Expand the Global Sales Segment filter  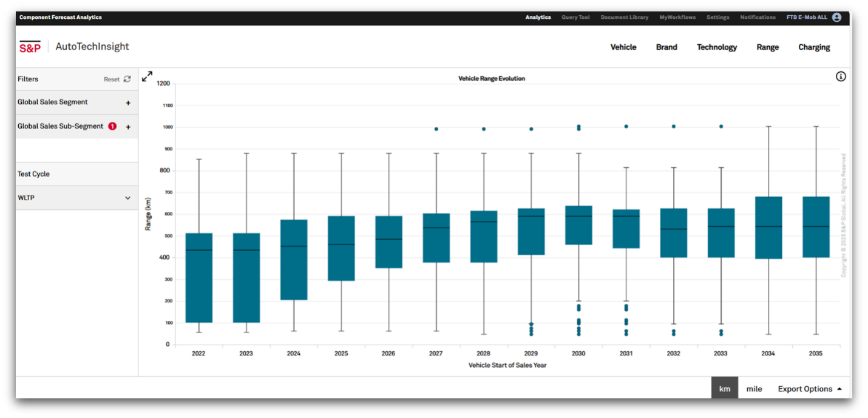(x=53, y=103)
